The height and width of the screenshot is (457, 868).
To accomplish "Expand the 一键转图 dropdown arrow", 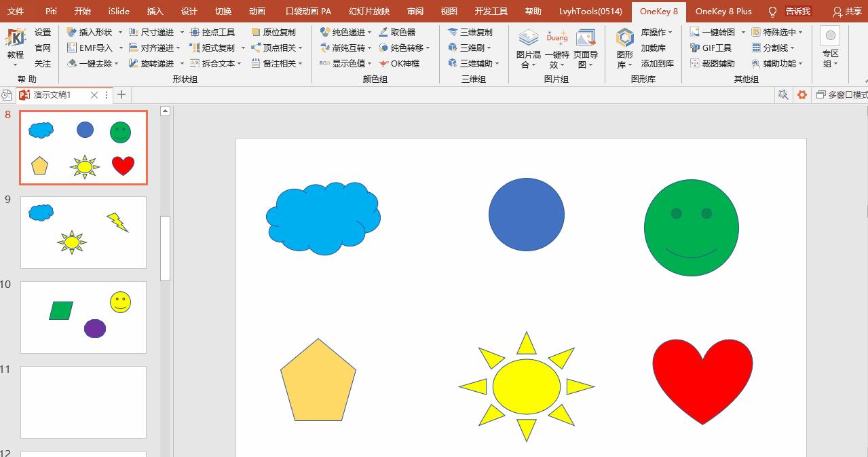I will click(743, 32).
